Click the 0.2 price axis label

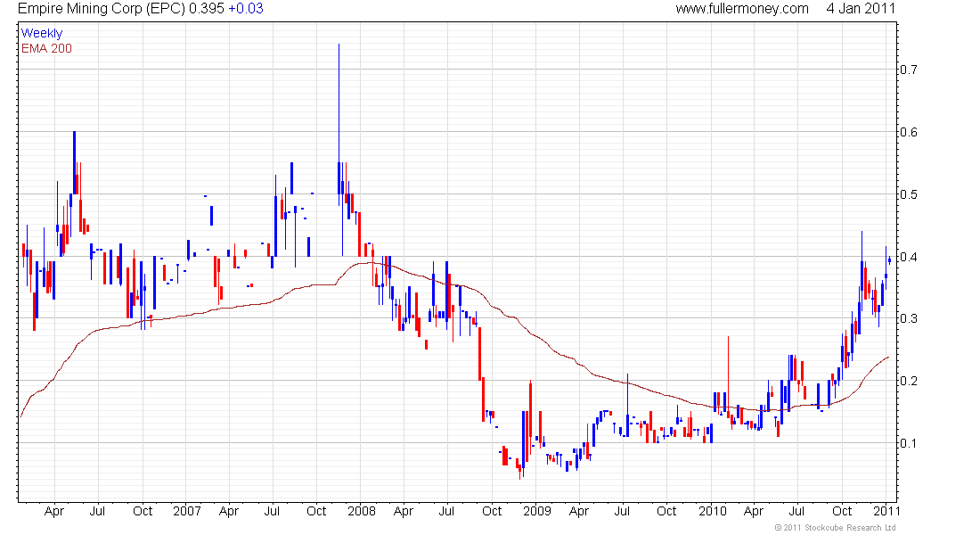pyautogui.click(x=909, y=381)
